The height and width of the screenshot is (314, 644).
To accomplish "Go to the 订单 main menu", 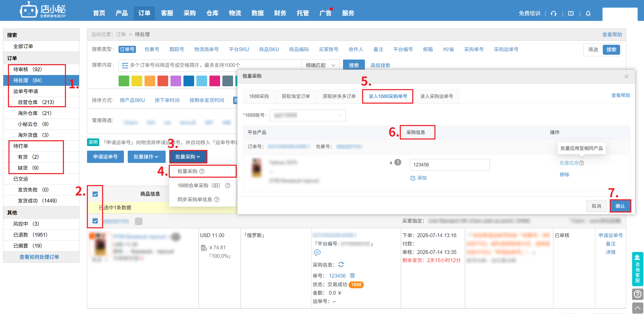I will pos(144,13).
